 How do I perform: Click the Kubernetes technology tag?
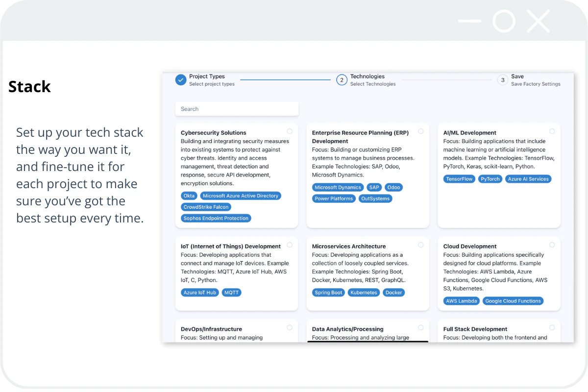click(x=364, y=292)
